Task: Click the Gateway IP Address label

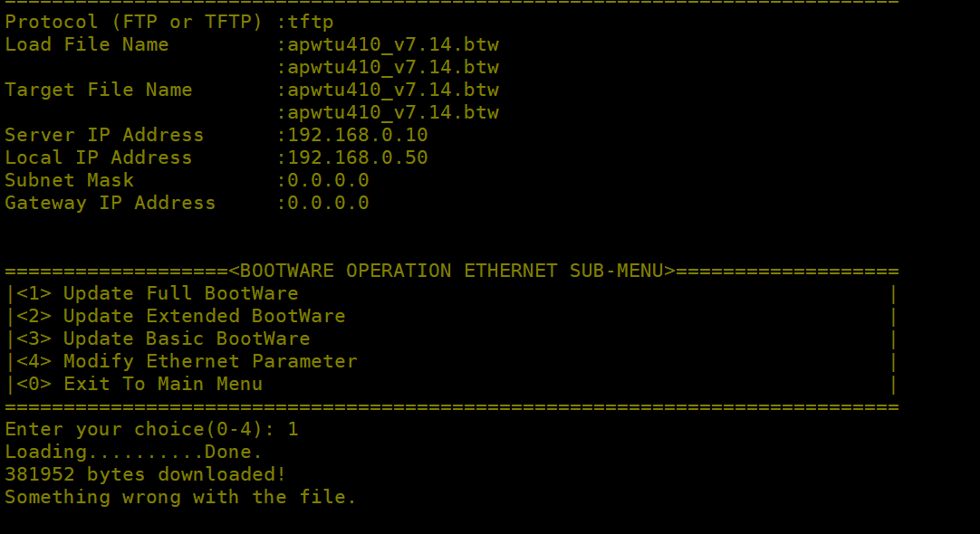Action: (x=110, y=203)
